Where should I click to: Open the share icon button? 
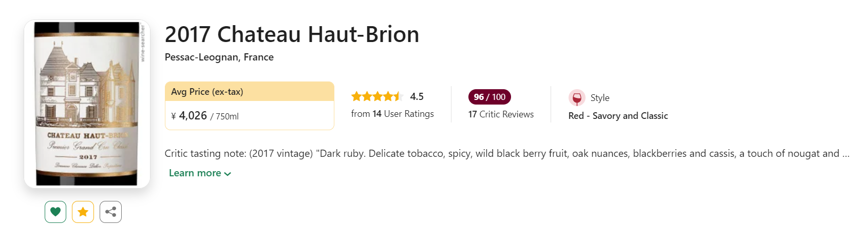pyautogui.click(x=110, y=212)
